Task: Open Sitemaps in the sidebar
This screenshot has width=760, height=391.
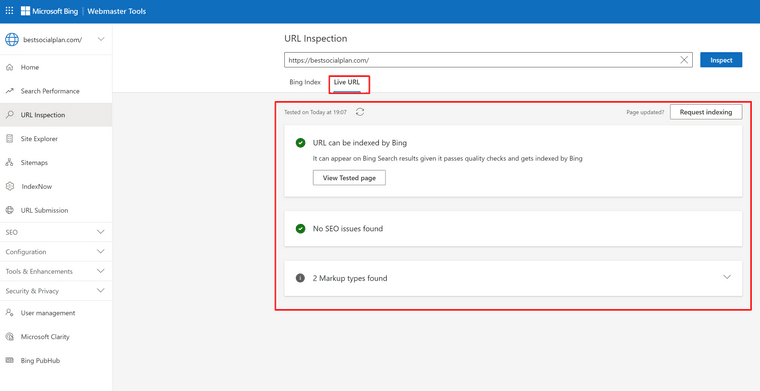Action: point(56,163)
